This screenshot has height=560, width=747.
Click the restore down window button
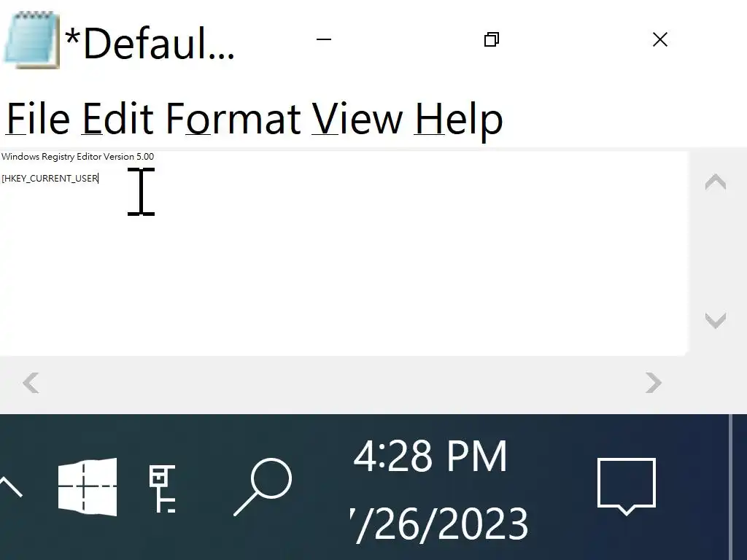pos(492,39)
